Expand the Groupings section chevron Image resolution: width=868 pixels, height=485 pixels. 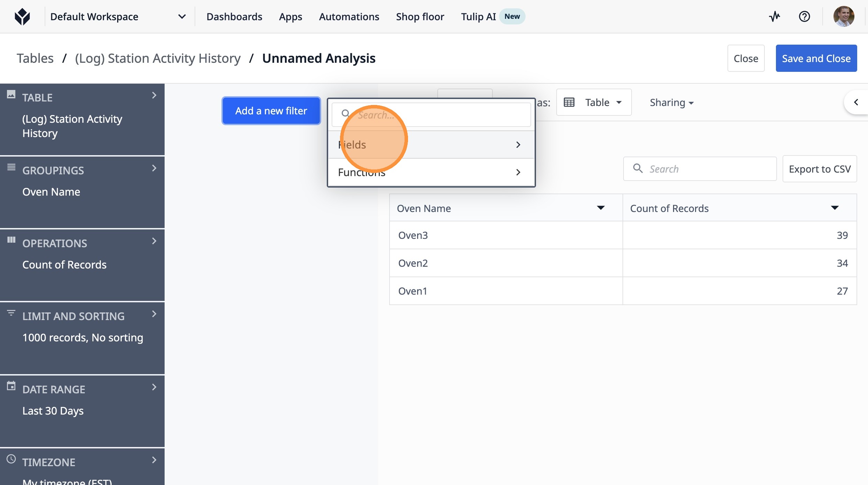[154, 168]
